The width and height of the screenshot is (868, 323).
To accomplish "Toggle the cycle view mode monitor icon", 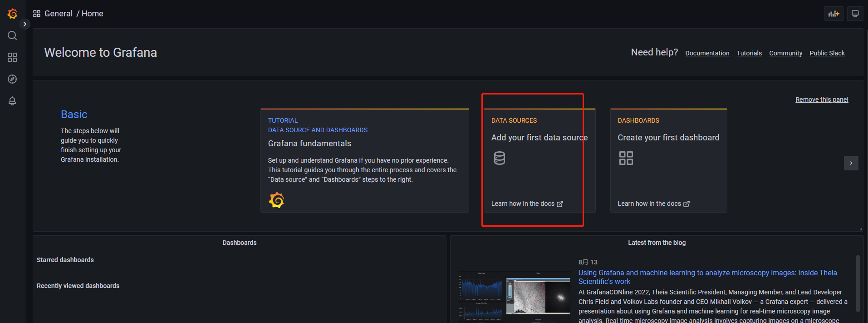I will tap(855, 14).
